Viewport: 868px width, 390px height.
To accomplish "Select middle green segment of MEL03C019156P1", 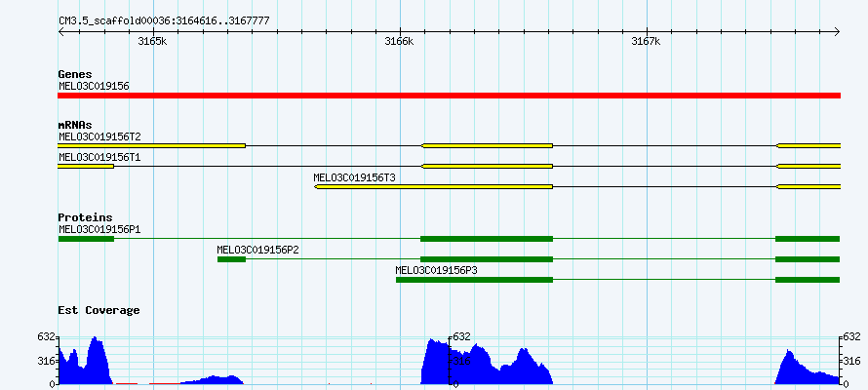I will (487, 239).
